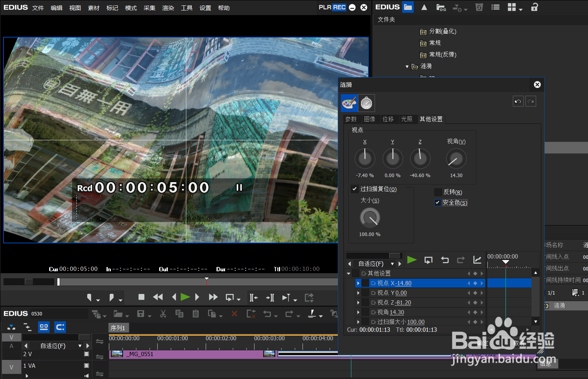Viewport: 588px width, 379px height.
Task: Expand the 视点 X keyframe row
Action: 358,283
